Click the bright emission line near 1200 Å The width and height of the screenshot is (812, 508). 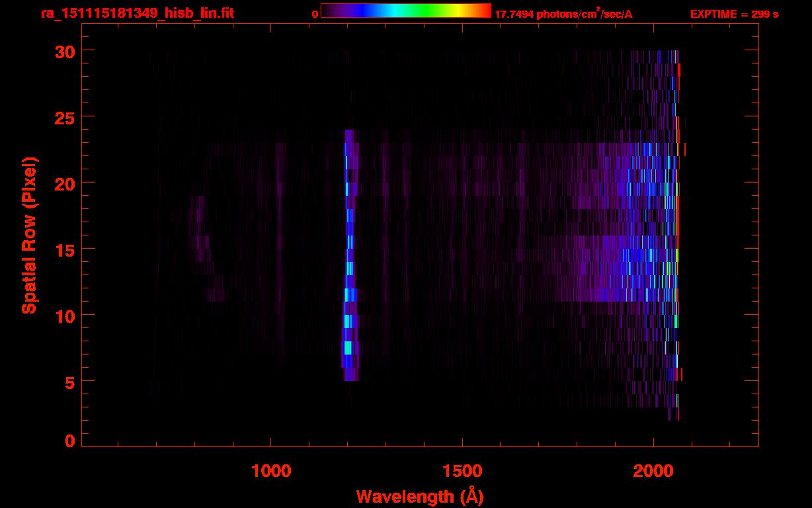[x=350, y=255]
